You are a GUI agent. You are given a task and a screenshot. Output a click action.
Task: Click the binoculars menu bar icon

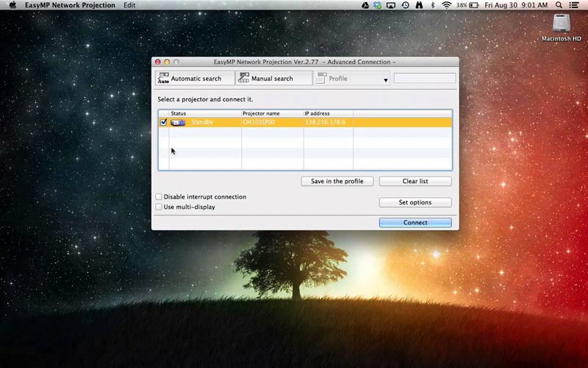click(x=419, y=5)
